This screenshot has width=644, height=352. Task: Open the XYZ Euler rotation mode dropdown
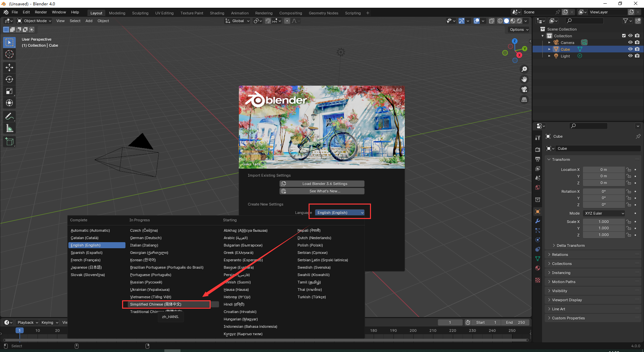603,213
